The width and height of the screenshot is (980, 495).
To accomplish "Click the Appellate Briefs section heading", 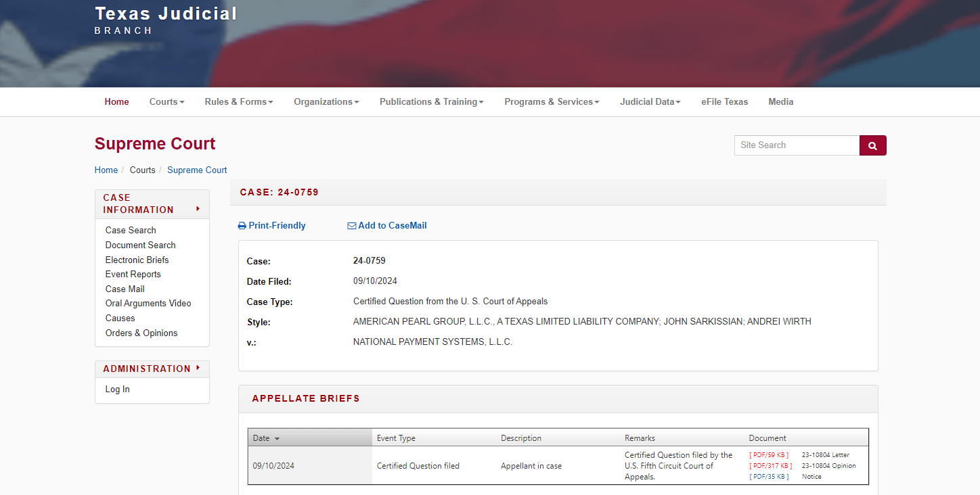I will (x=306, y=399).
